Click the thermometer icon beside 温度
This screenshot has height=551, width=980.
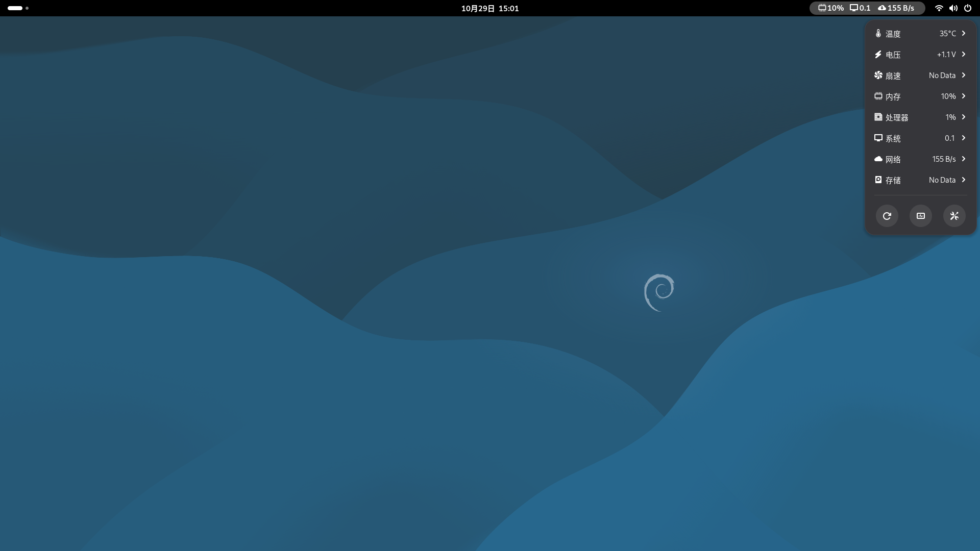click(x=878, y=34)
